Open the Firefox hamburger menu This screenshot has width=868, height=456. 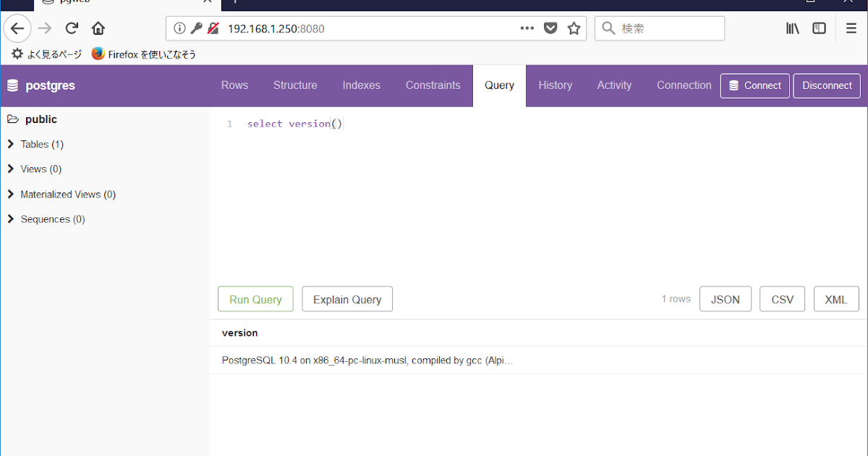851,28
